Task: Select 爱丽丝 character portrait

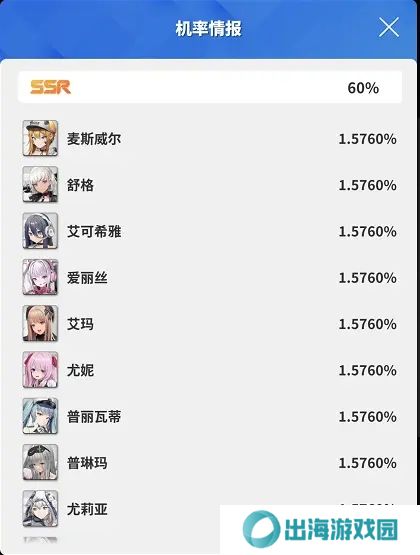Action: tap(40, 277)
